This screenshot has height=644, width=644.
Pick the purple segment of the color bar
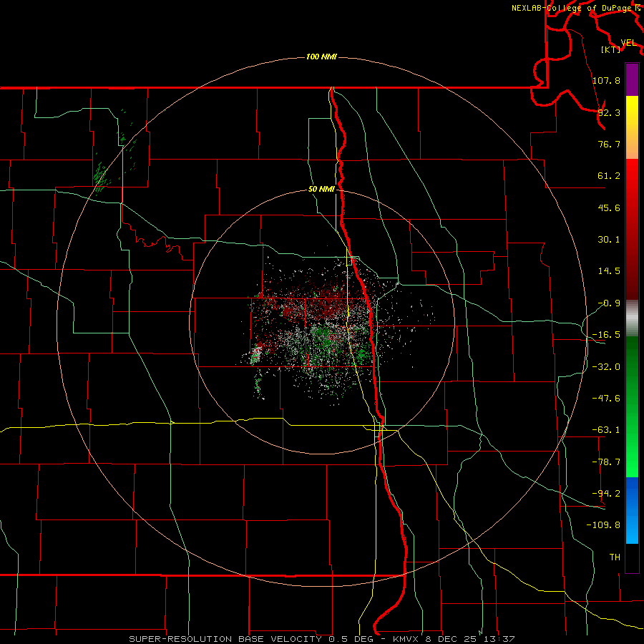tap(632, 79)
